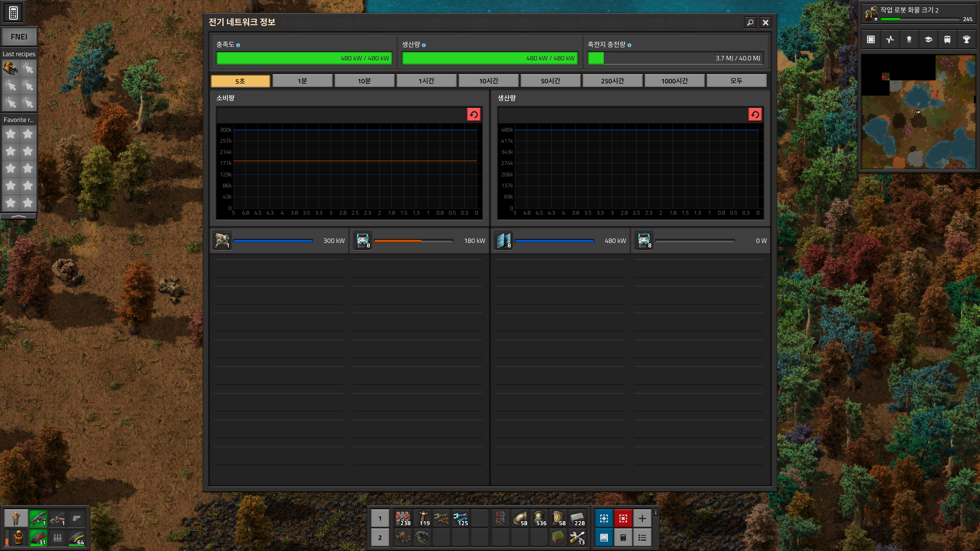Switch to the 10분 time range tab
980x551 pixels.
[364, 81]
